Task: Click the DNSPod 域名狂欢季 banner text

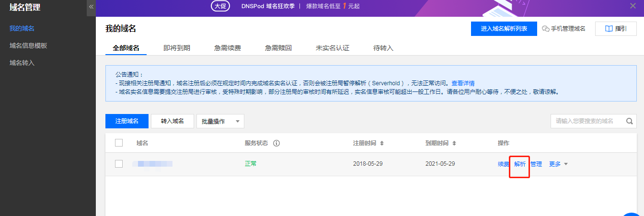Action: [x=267, y=6]
